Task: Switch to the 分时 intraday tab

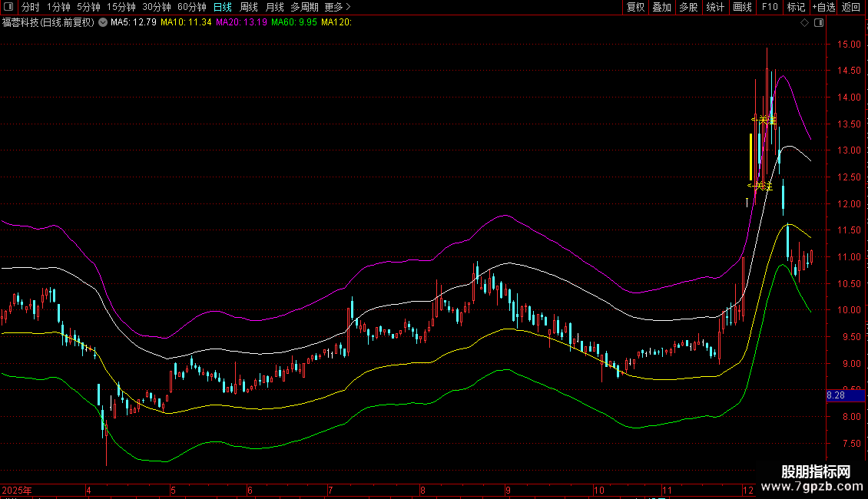Action: point(30,7)
